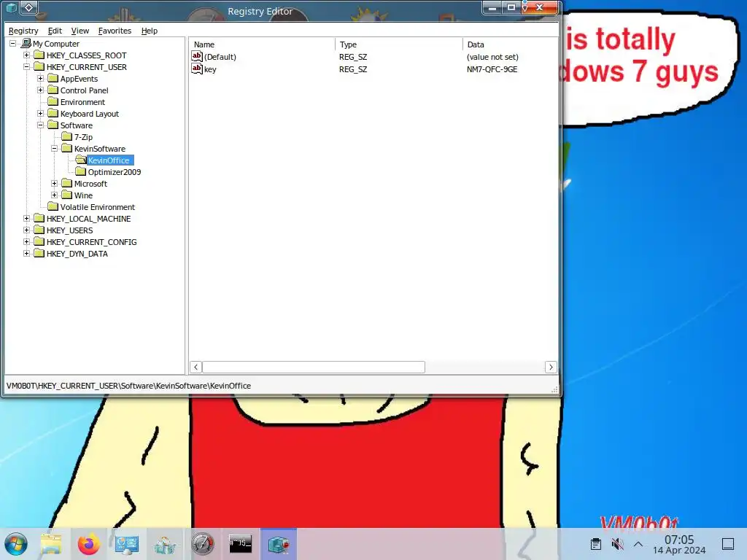
Task: Sort by the Data column header
Action: (x=510, y=44)
